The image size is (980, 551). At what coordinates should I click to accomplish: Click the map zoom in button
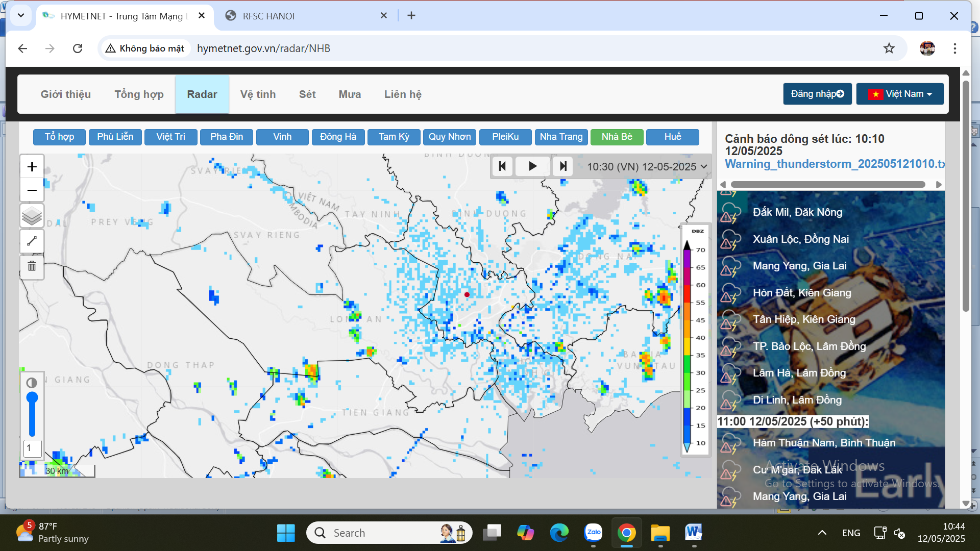pyautogui.click(x=32, y=167)
